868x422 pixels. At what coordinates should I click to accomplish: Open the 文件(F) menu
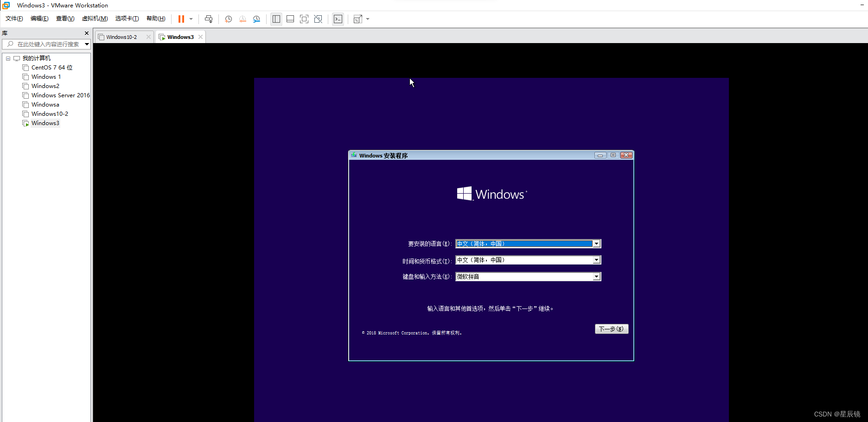(x=14, y=19)
